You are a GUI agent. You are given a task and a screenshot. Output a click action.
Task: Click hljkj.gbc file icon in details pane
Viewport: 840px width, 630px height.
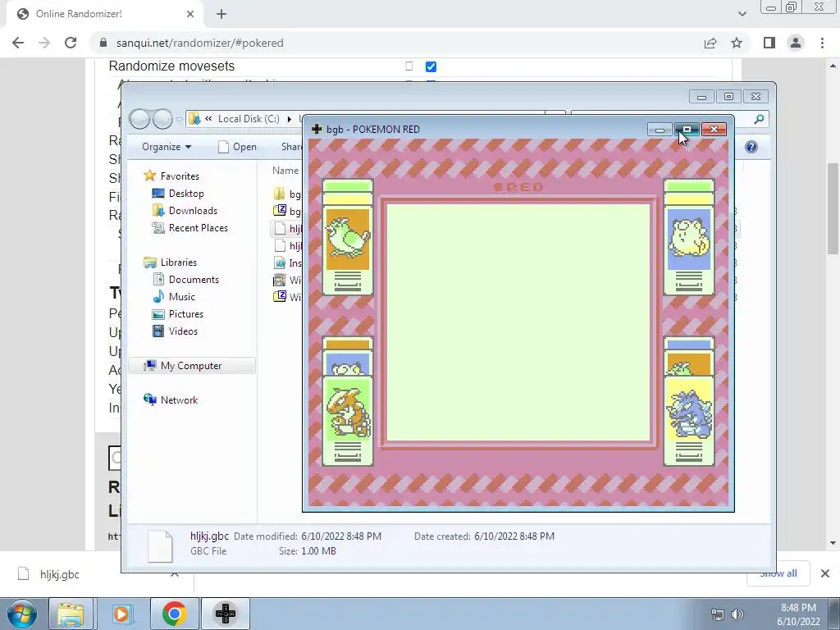pyautogui.click(x=160, y=546)
